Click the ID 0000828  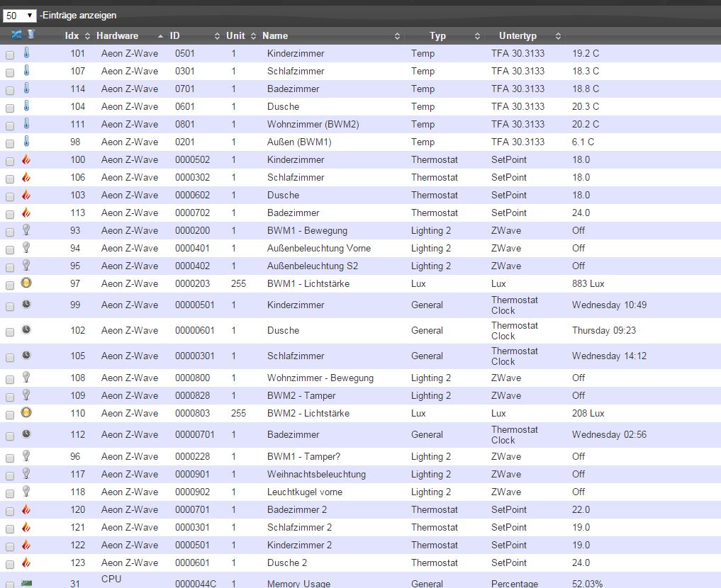pyautogui.click(x=192, y=395)
